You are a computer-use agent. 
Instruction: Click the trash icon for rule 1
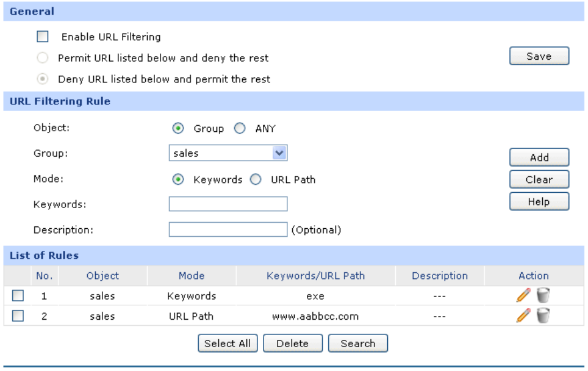click(543, 296)
